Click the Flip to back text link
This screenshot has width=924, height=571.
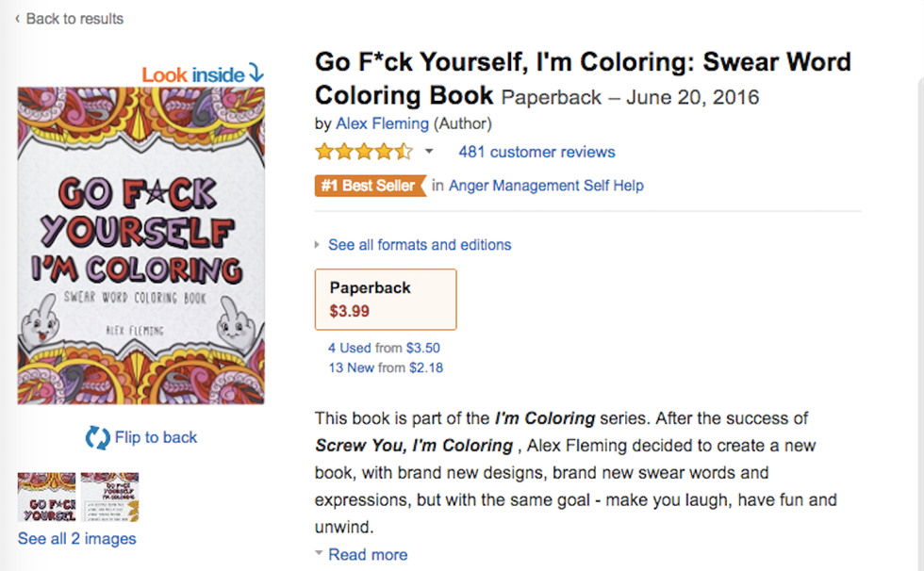coord(157,437)
